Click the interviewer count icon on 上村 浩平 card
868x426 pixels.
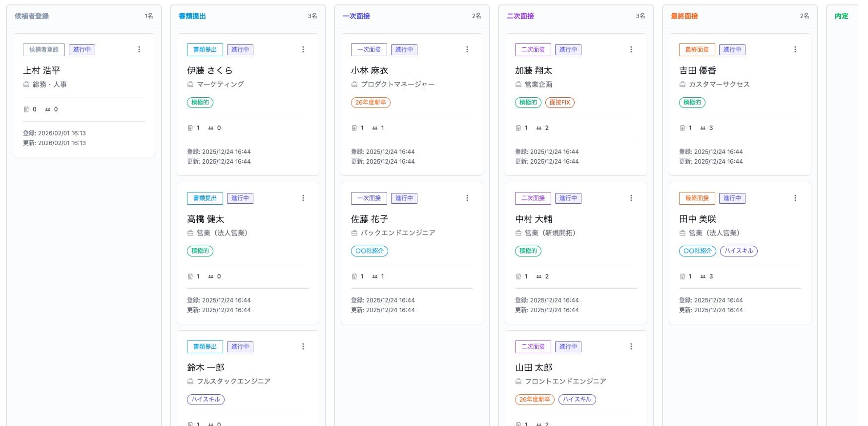point(48,109)
